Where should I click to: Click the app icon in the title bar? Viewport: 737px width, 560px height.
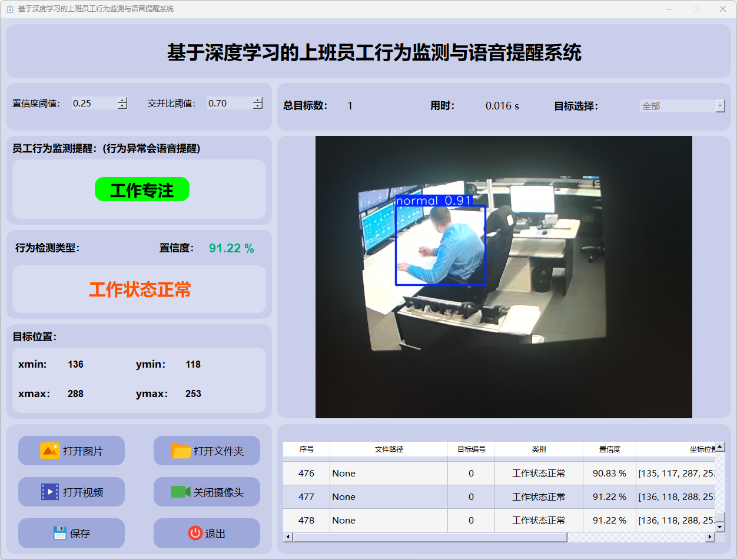[9, 9]
